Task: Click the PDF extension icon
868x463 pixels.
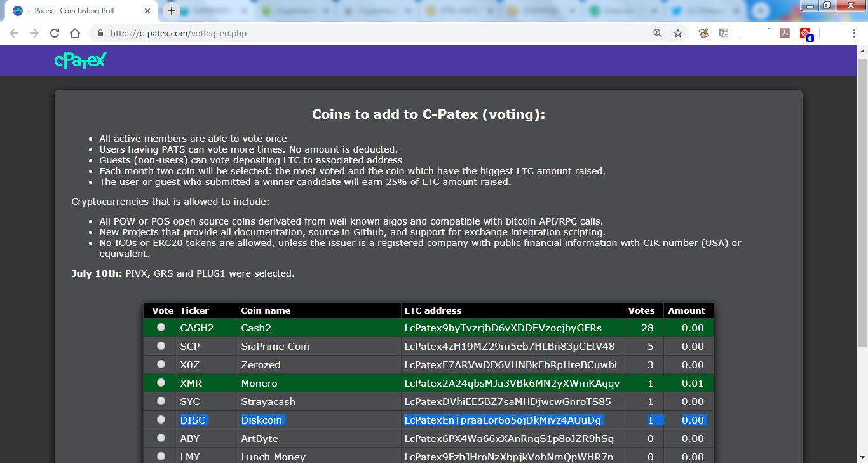Action: tap(785, 33)
